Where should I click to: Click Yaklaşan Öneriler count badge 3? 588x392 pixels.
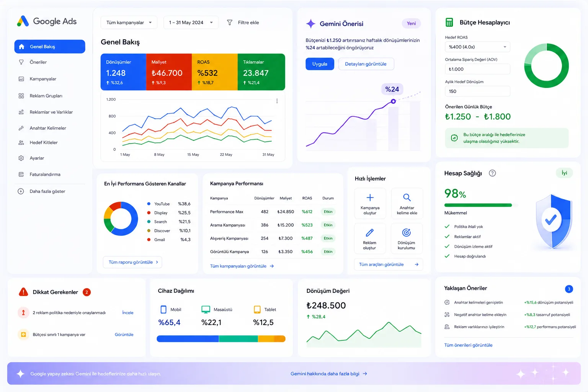(569, 289)
